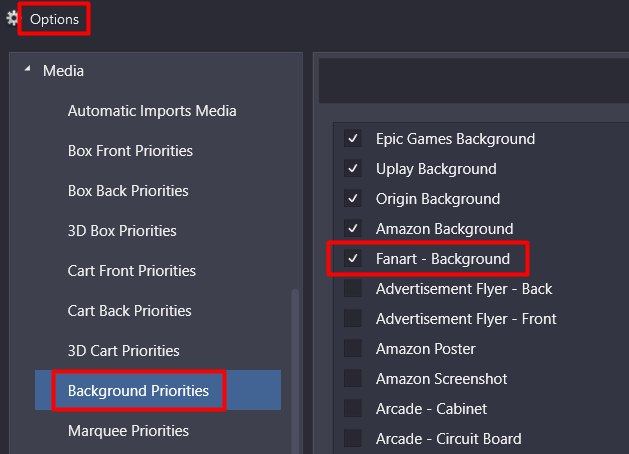The image size is (629, 454).
Task: Select Background Priorities in sidebar
Action: tap(138, 391)
